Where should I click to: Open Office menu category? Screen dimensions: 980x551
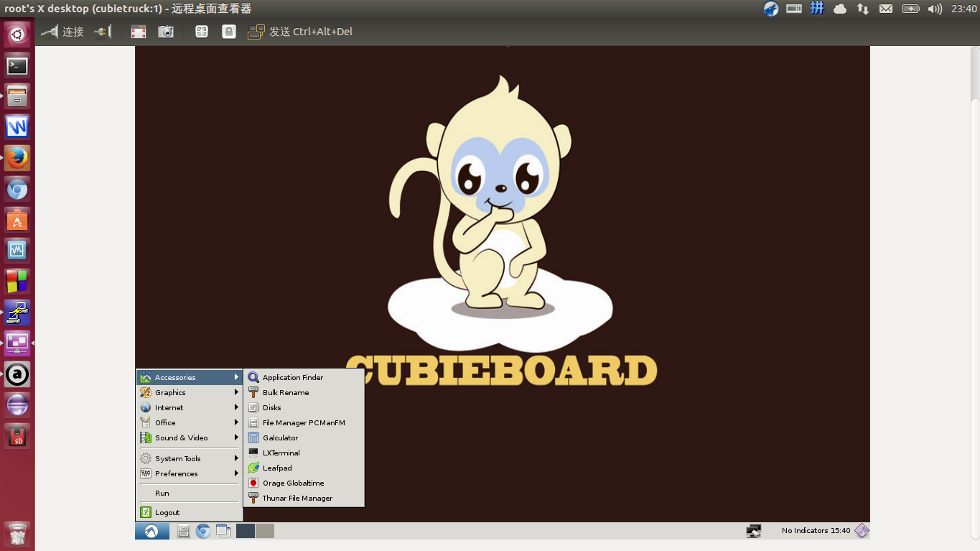tap(190, 422)
